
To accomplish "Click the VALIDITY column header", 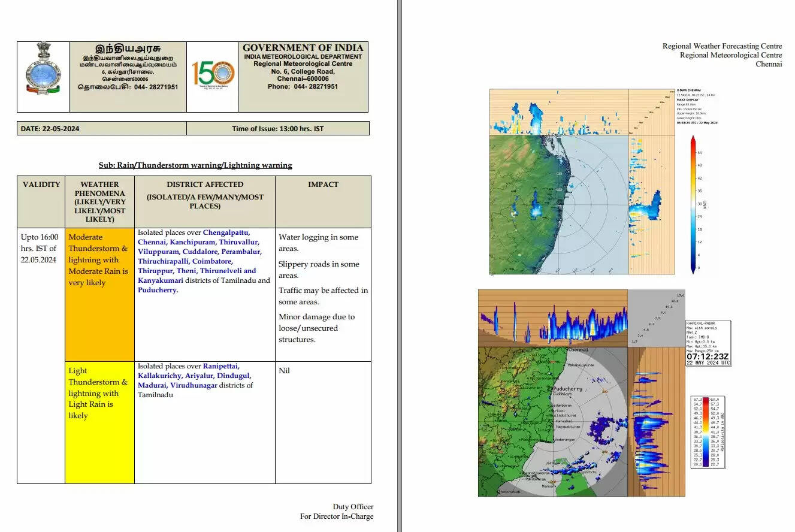I will coord(41,185).
